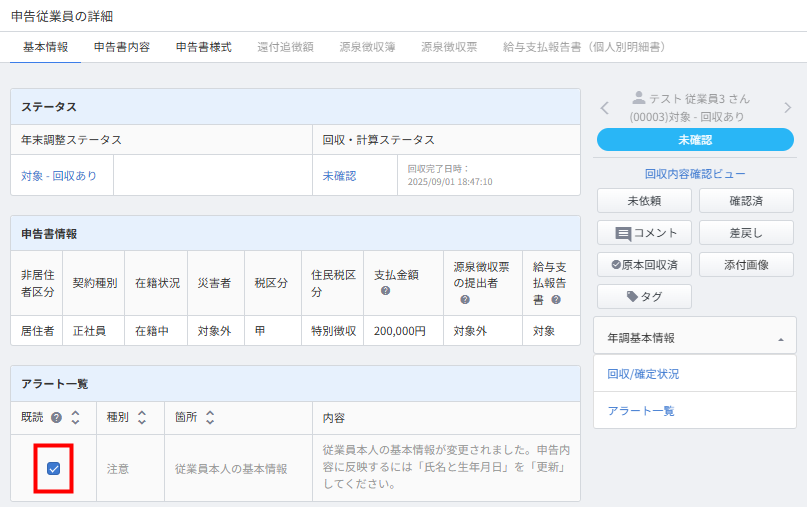This screenshot has width=807, height=507.
Task: Switch to the 申告書様式 tab
Action: (x=204, y=47)
